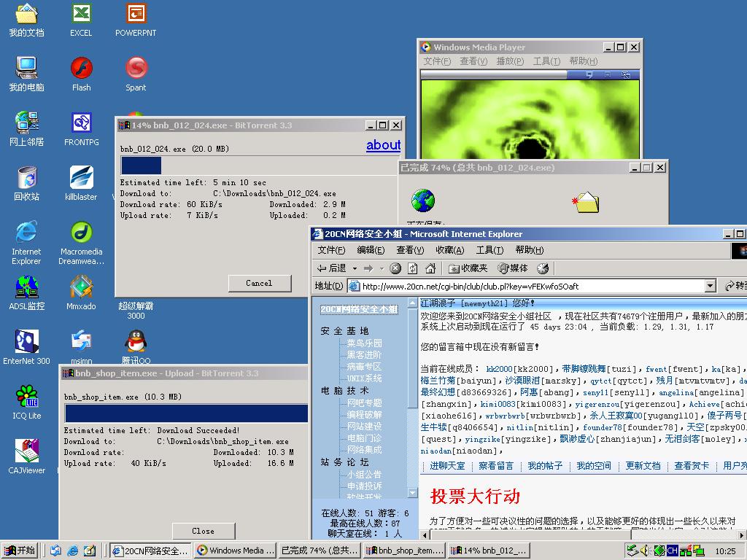Screen dimensions: 747x560
Task: Click the IE Back (后退) button
Action: click(x=332, y=268)
